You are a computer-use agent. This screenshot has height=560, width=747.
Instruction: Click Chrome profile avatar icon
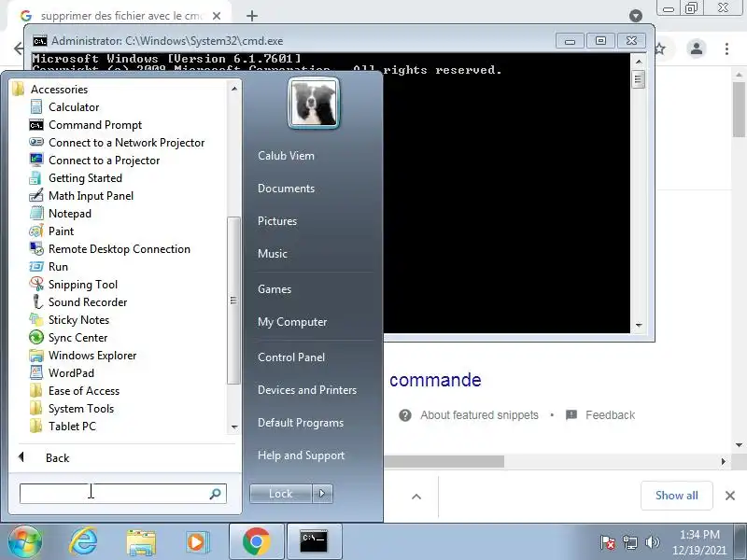[x=697, y=49]
